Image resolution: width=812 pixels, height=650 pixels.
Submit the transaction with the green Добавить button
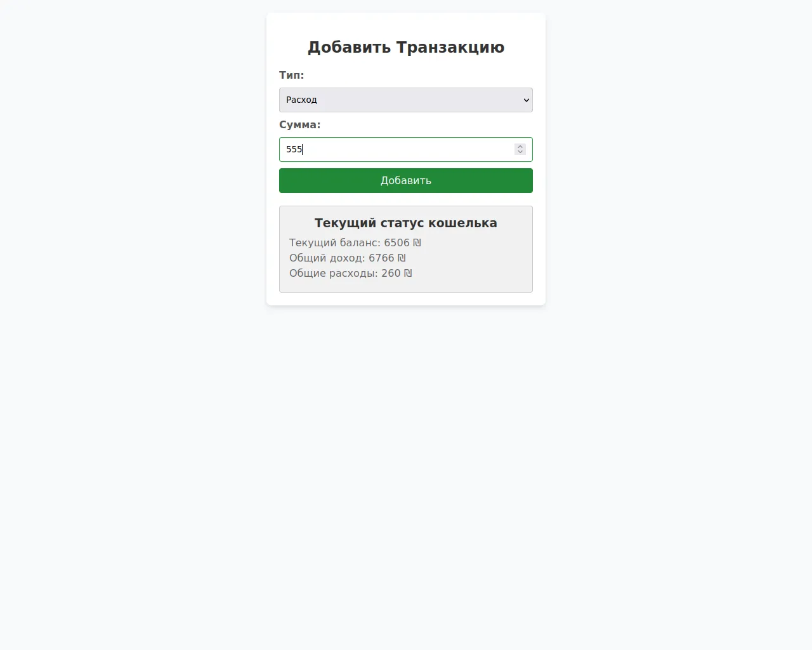point(406,180)
